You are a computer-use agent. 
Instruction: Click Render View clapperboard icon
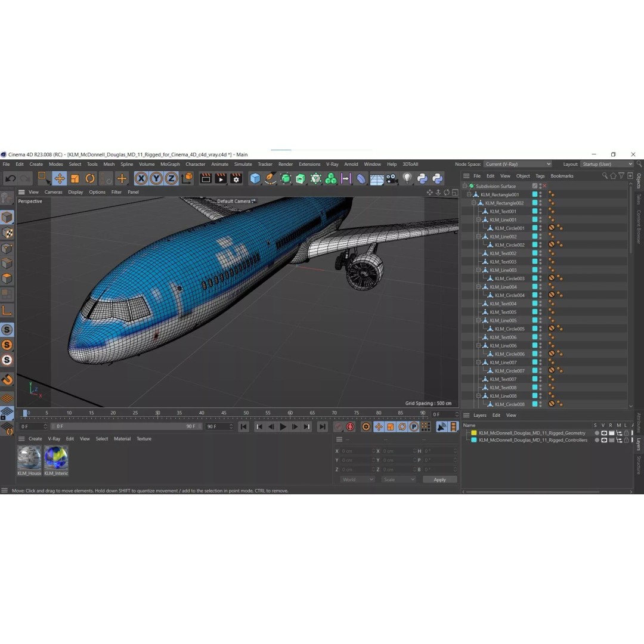[205, 178]
